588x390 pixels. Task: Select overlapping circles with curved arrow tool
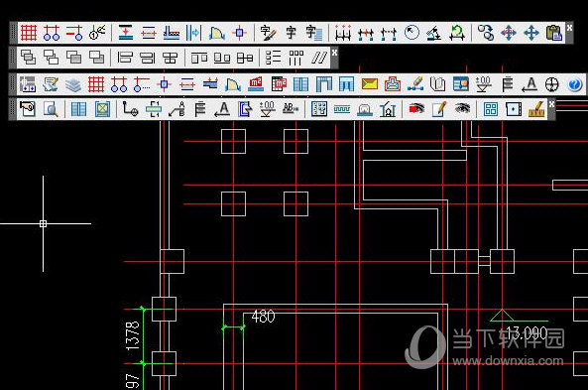pyautogui.click(x=486, y=33)
